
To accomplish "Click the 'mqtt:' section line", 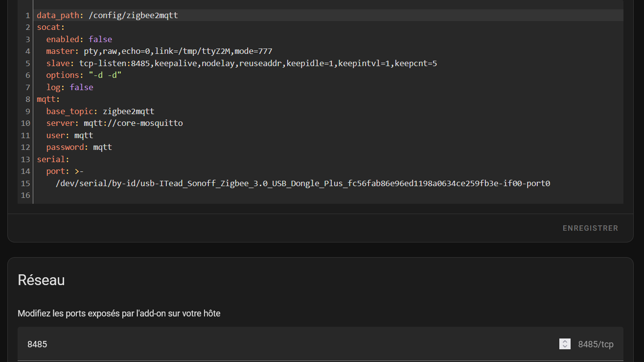I will 48,99.
